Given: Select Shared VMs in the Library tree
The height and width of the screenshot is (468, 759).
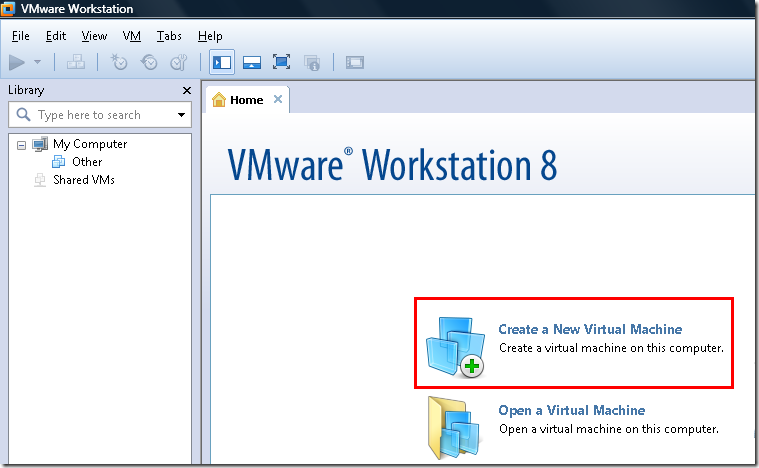Looking at the screenshot, I should pos(84,180).
